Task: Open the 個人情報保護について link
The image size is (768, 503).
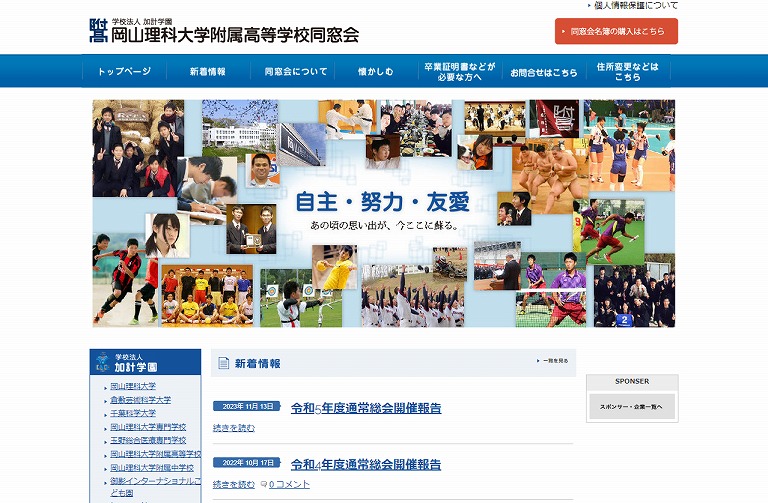Action: coord(635,6)
